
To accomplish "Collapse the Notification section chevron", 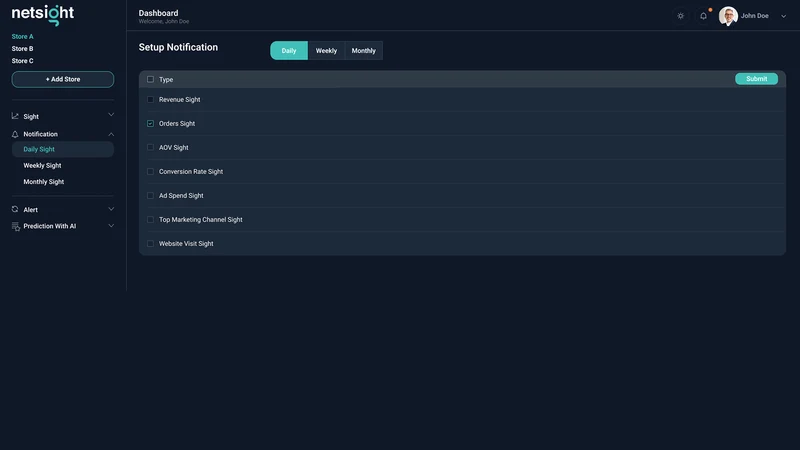I will tap(111, 134).
